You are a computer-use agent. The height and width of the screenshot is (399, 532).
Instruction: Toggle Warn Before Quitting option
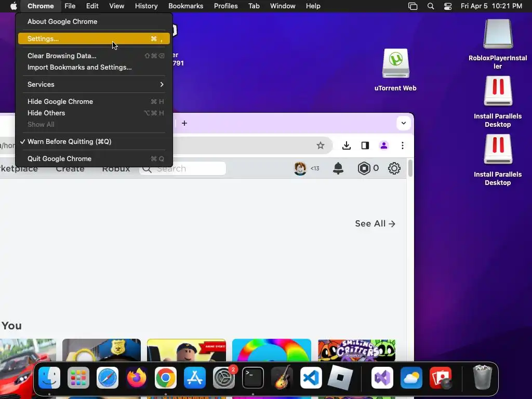pos(94,141)
